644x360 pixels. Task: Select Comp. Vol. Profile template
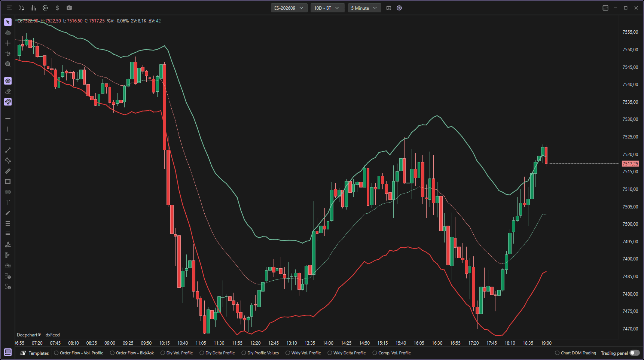pos(391,353)
